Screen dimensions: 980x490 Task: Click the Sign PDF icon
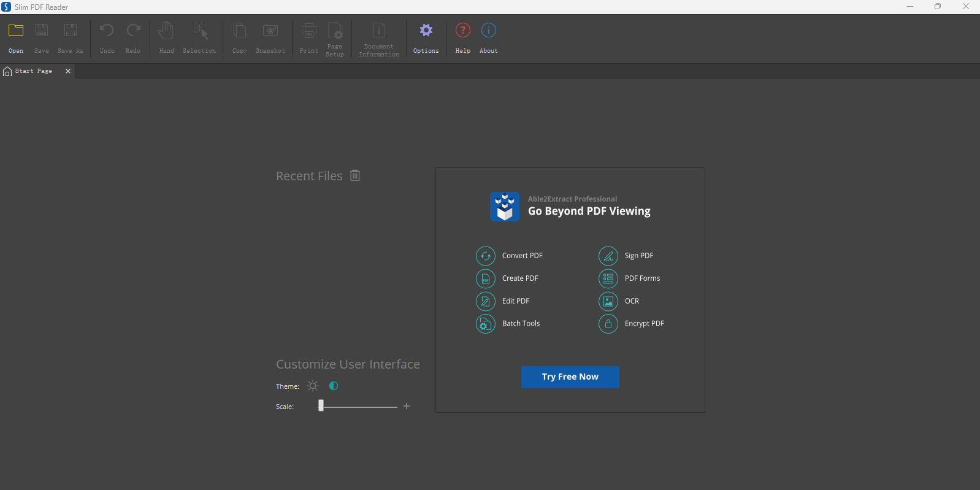(608, 256)
